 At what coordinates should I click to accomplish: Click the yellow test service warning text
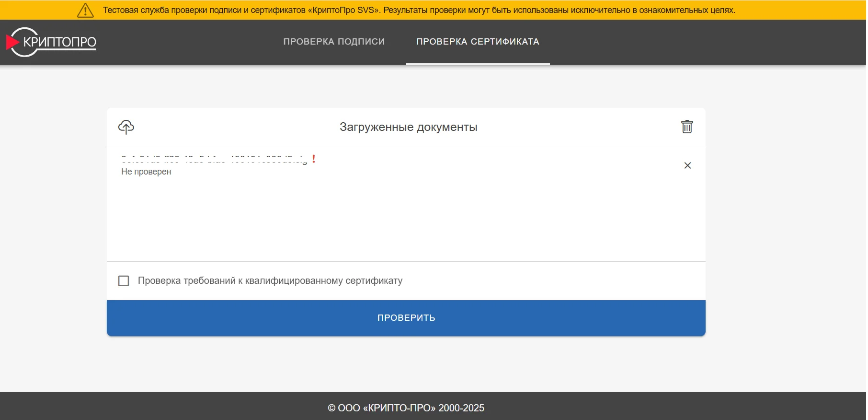(419, 10)
